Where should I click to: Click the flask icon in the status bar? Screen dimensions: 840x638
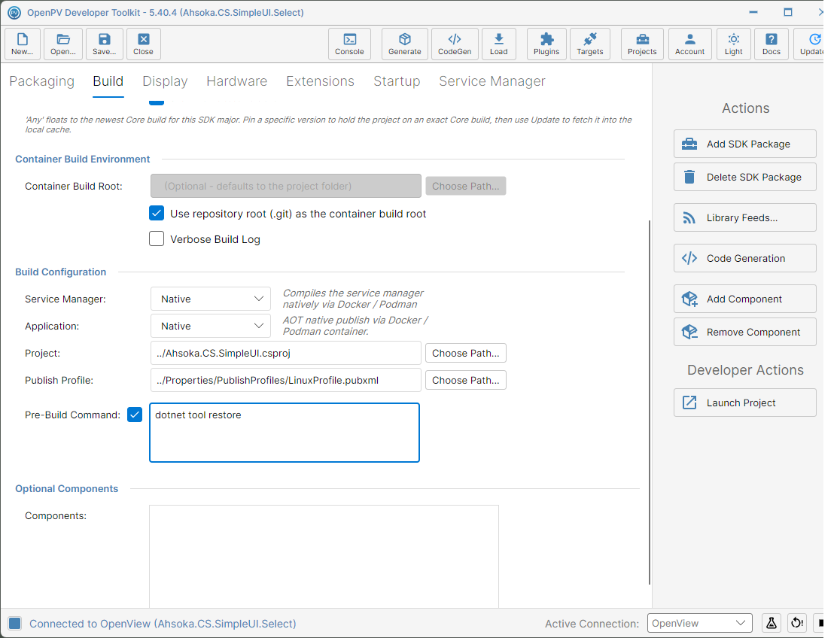click(x=772, y=623)
